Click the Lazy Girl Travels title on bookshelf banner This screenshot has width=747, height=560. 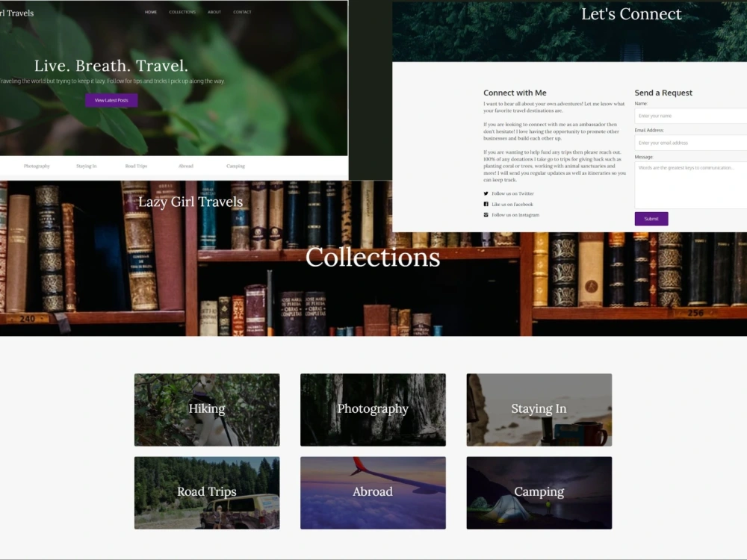pos(190,202)
